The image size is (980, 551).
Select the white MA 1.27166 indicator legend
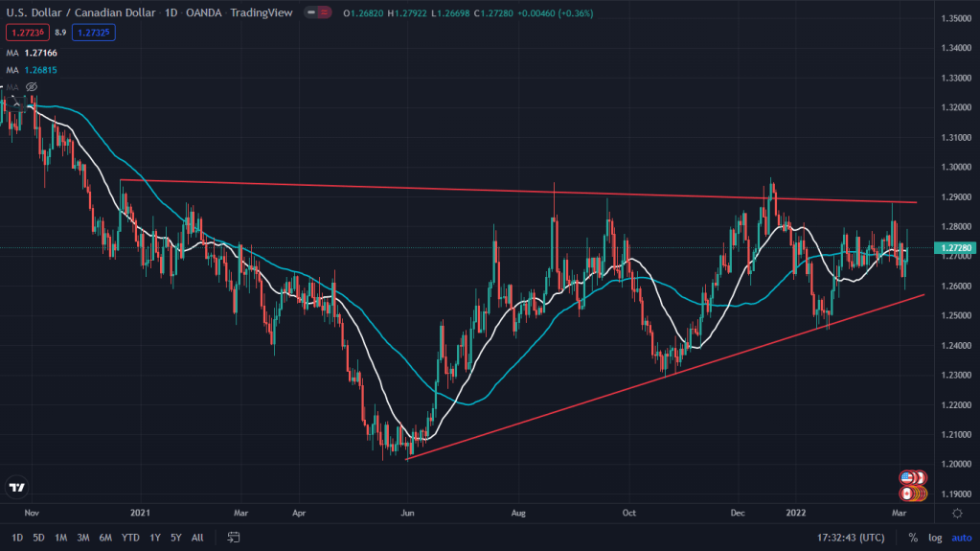point(37,51)
